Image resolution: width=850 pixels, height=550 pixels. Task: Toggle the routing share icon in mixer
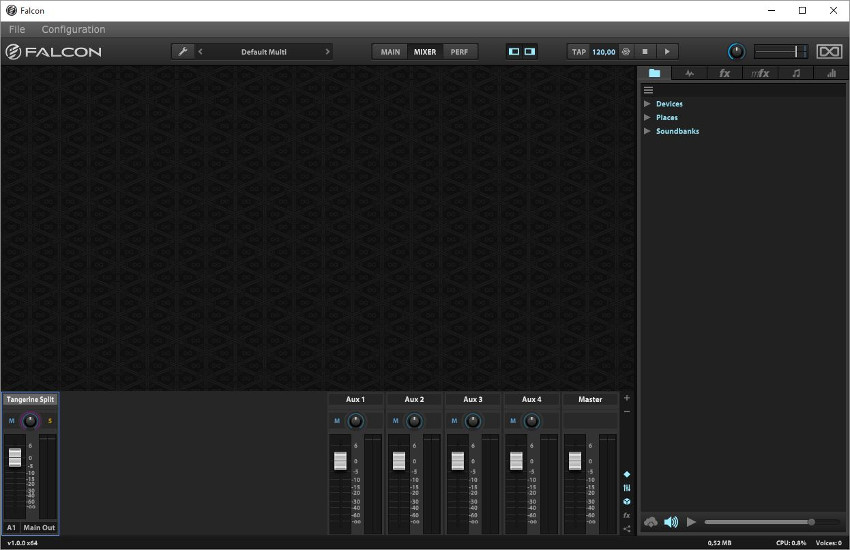click(x=627, y=529)
